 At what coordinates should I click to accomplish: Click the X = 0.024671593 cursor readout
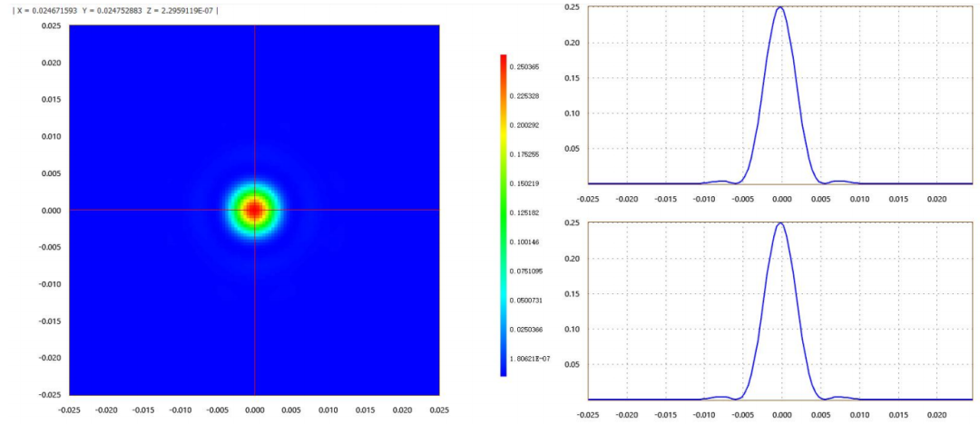point(45,11)
